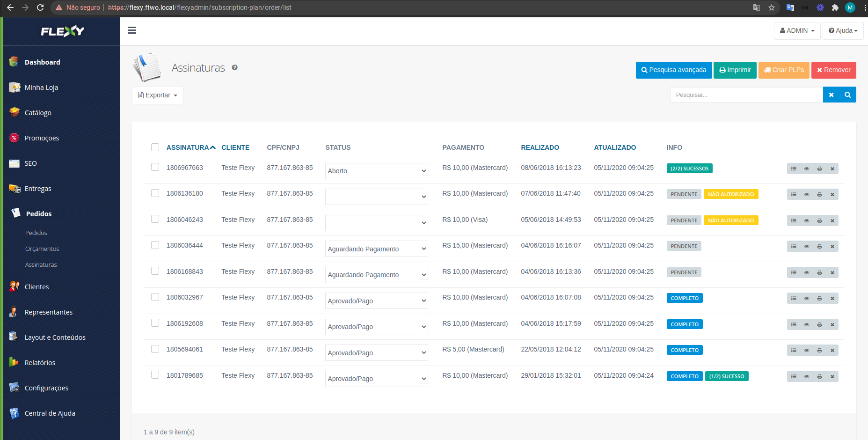
Task: Click the print icon in row 1806136180
Action: click(x=819, y=195)
